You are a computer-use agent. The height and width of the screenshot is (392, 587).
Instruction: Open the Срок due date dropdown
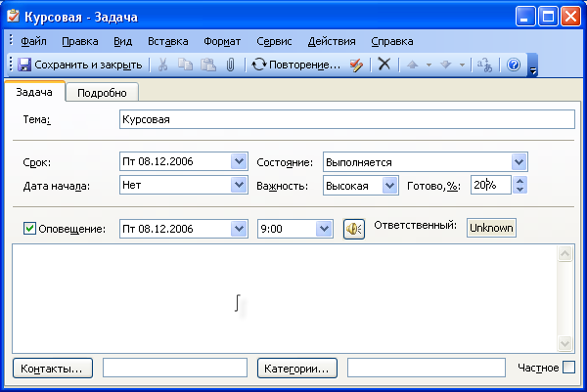coord(239,161)
